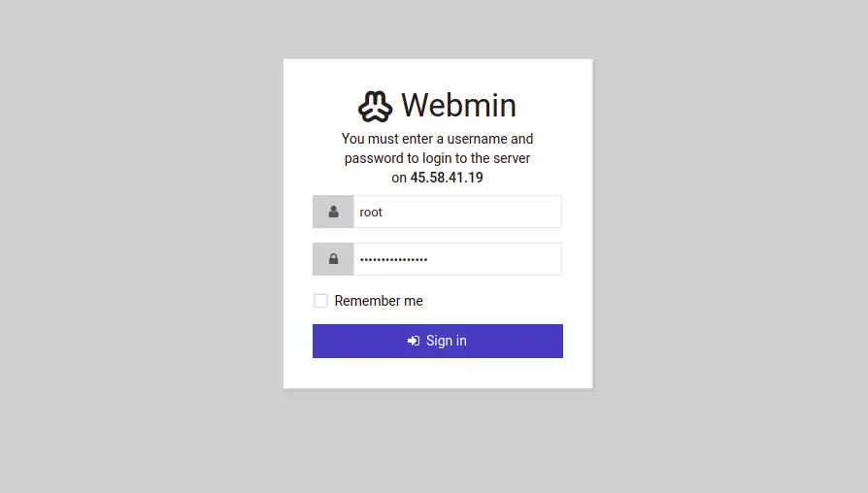Tick the Remember me checkbox
Image resolution: width=868 pixels, height=493 pixels.
tap(320, 301)
